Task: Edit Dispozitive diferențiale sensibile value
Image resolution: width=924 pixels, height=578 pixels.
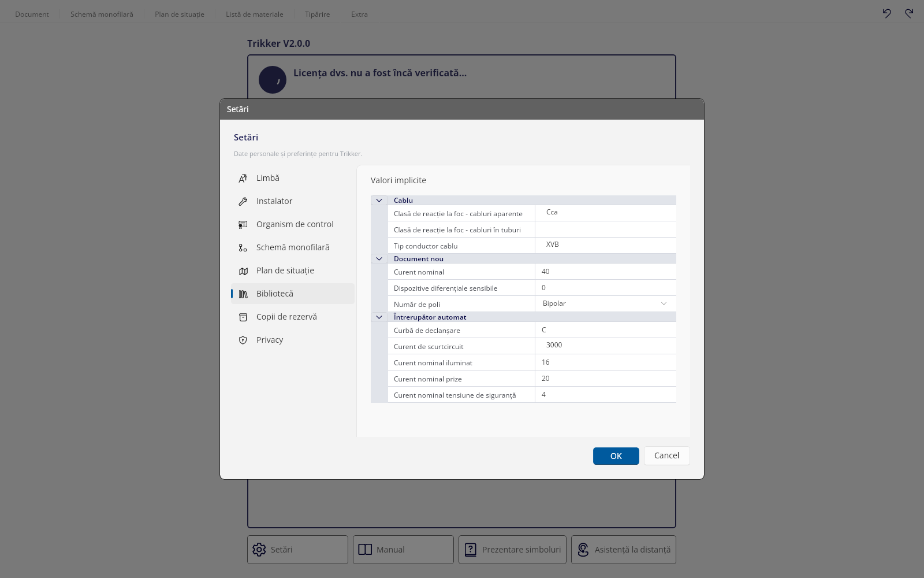Action: click(605, 287)
